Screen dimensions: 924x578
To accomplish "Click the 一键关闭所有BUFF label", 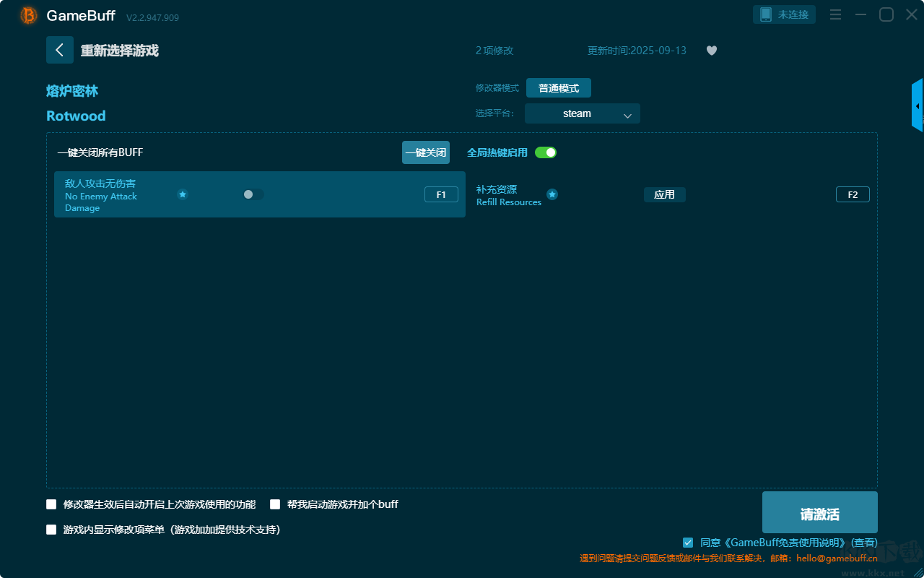I will point(100,152).
